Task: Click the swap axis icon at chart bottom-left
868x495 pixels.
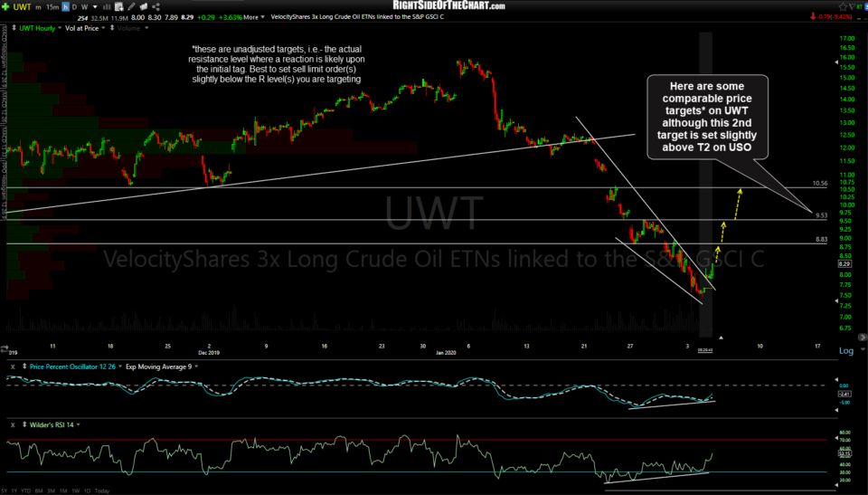Action: pyautogui.click(x=5, y=348)
